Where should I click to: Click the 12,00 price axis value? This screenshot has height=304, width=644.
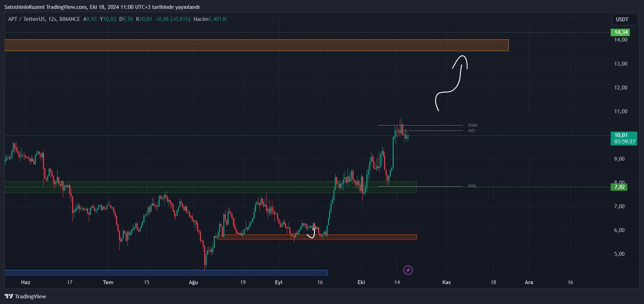(x=621, y=87)
